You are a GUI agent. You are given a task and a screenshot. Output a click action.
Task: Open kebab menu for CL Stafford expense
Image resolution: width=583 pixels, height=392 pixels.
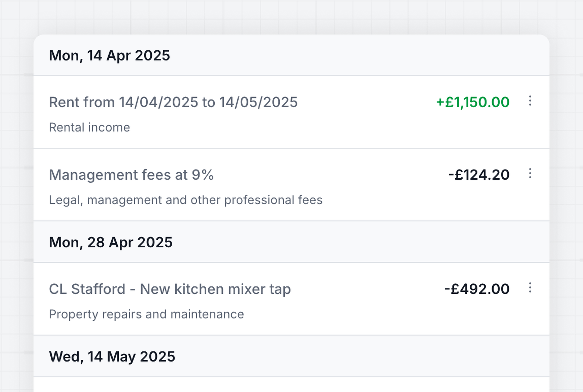(x=530, y=288)
